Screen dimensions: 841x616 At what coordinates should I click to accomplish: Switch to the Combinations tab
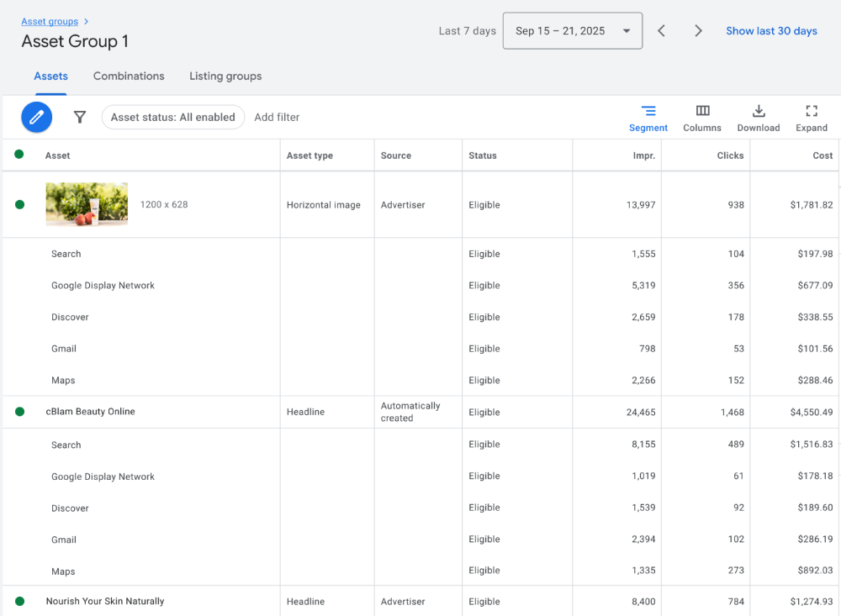pyautogui.click(x=128, y=76)
